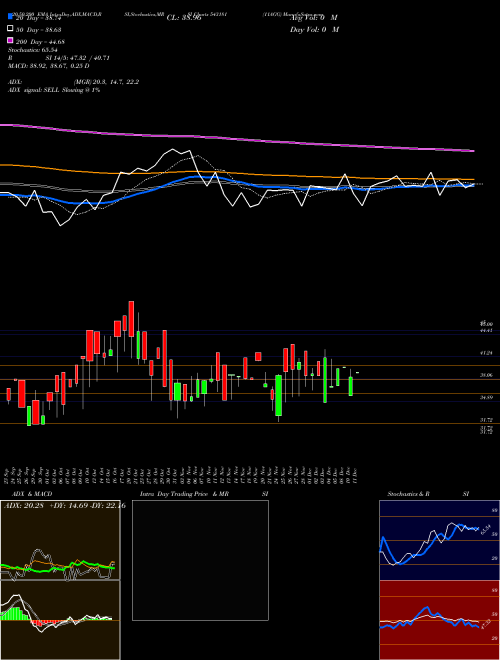Click the 'ADX: 20.28 +DY: 14.69 -DY: 22.16' readout
Screen dimensions: 500x660
point(64,506)
